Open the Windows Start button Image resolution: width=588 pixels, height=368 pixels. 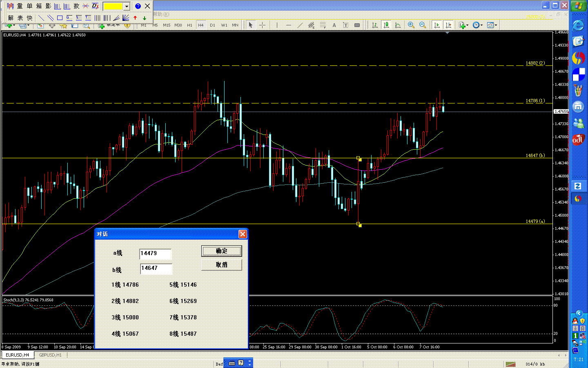tap(578, 6)
